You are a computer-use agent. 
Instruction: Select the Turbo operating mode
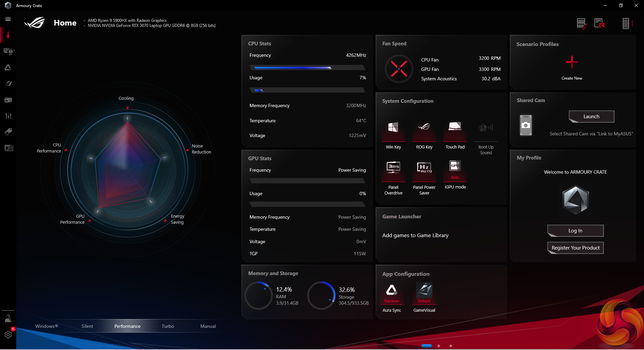[x=168, y=326]
